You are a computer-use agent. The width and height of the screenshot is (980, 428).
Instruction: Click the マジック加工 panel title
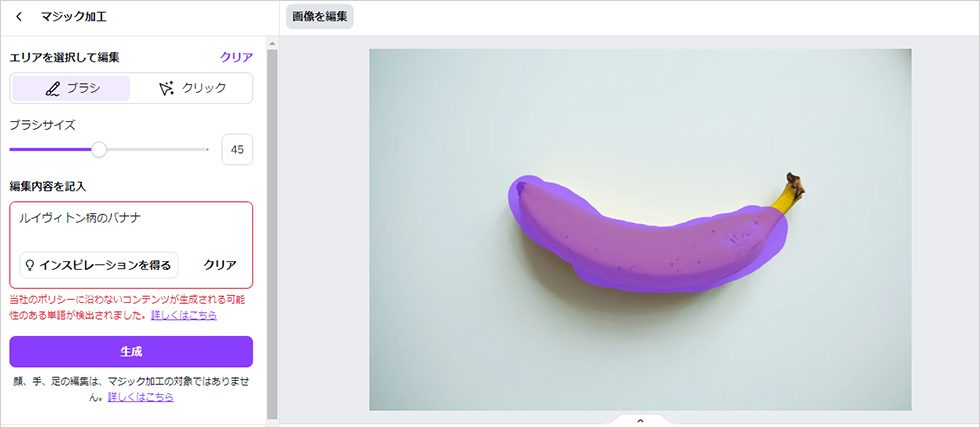(73, 17)
